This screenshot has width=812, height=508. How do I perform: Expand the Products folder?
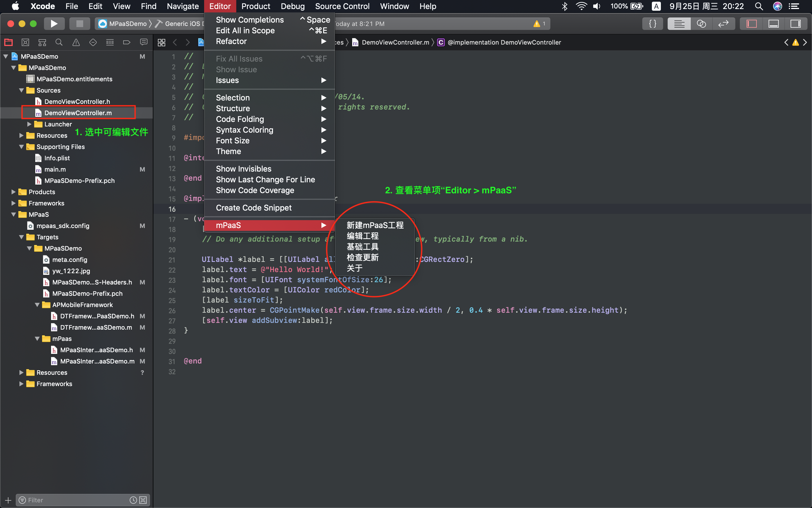coord(14,192)
